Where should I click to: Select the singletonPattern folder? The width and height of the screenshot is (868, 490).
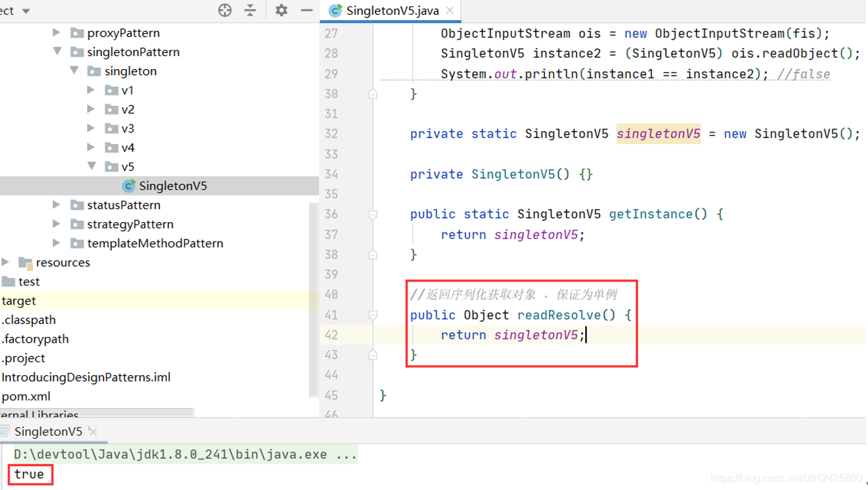pos(134,52)
